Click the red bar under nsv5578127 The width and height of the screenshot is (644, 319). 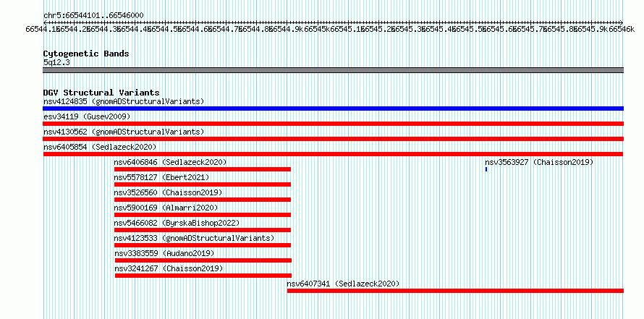coord(203,184)
